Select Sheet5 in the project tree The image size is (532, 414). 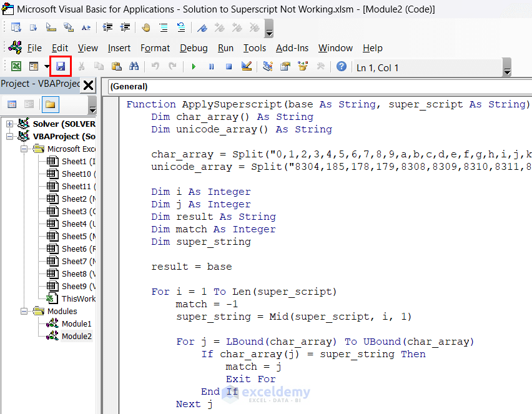click(x=71, y=237)
